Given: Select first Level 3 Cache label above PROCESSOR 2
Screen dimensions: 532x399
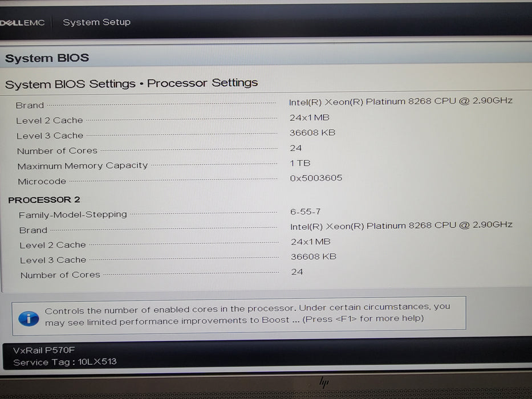Looking at the screenshot, I should coord(50,136).
